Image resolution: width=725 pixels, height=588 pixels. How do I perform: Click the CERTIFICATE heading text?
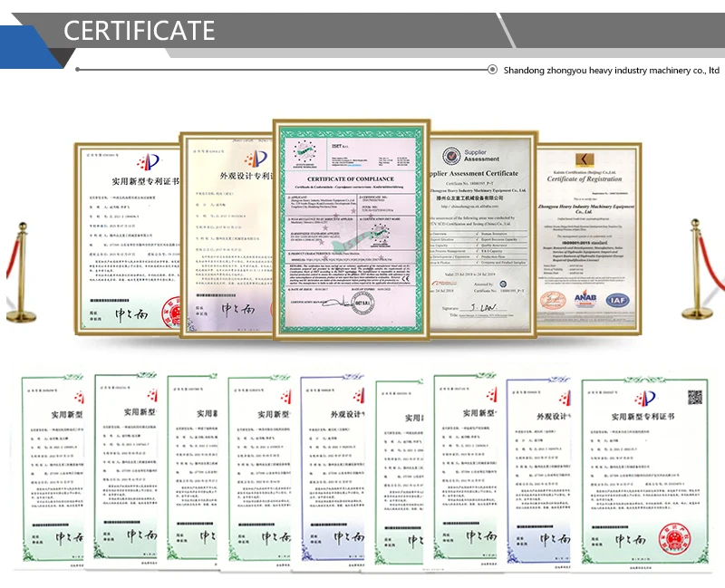[x=139, y=31]
